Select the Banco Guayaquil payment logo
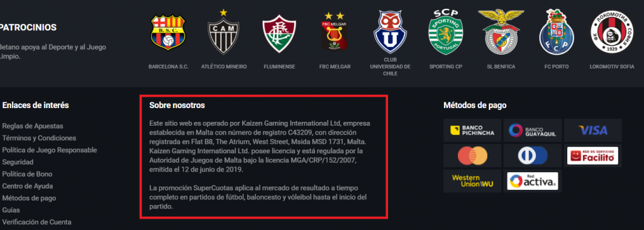Viewport: 644px width, 230px height. [x=532, y=131]
